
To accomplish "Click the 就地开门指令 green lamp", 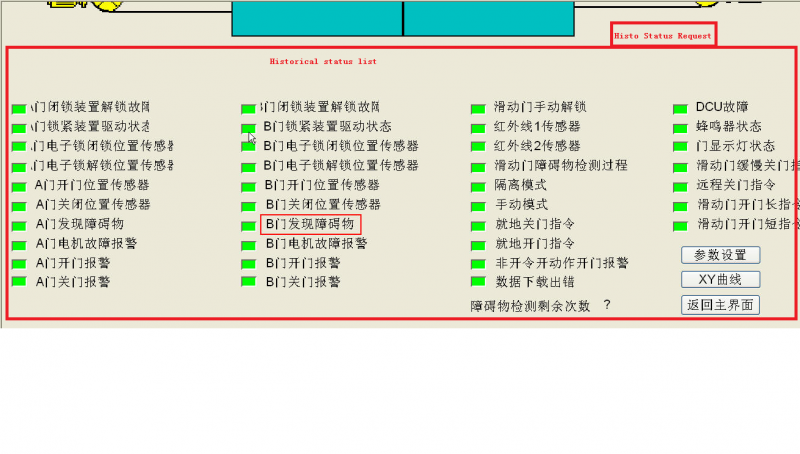I will tap(478, 245).
